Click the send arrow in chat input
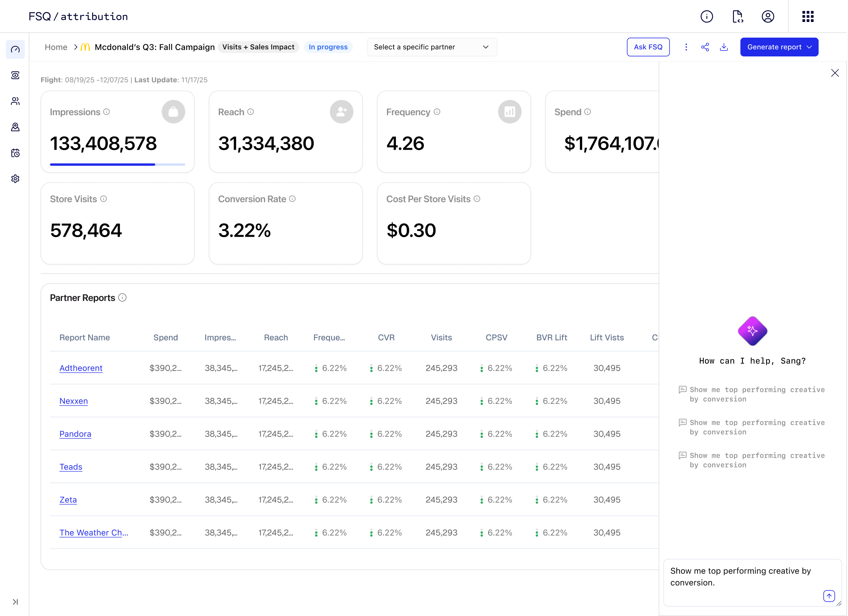The width and height of the screenshot is (848, 616). [x=829, y=596]
